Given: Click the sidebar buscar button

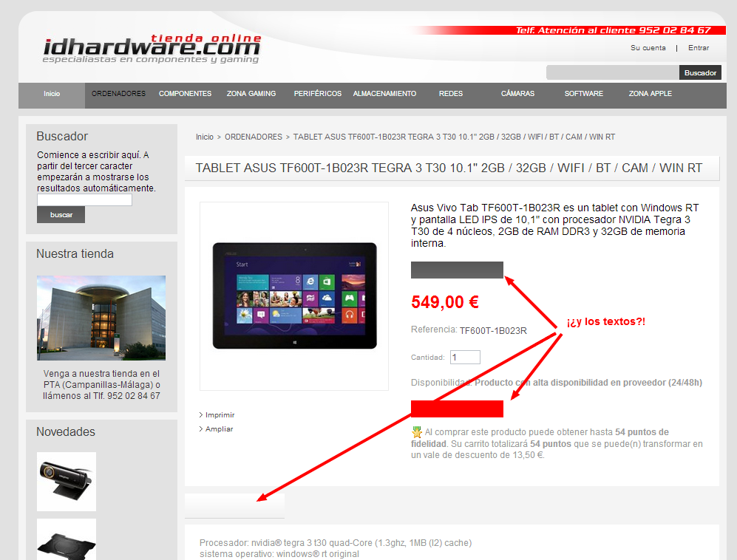Looking at the screenshot, I should click(61, 215).
